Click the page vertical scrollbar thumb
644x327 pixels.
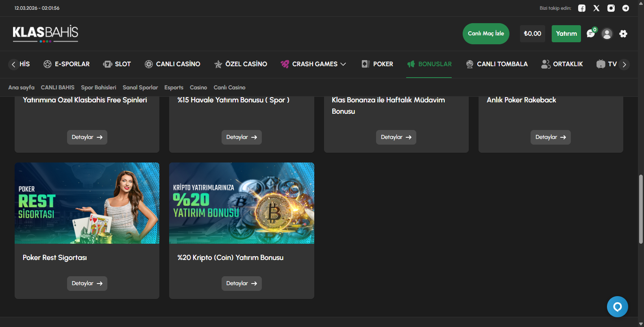[641, 209]
